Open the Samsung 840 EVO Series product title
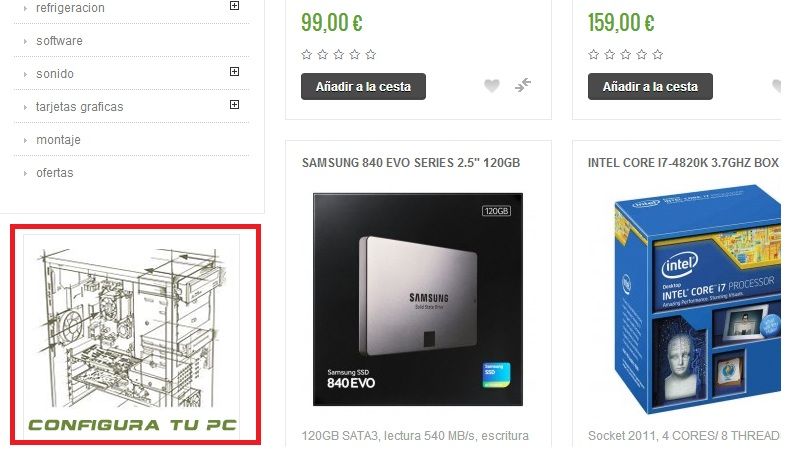796x456 pixels. [411, 162]
